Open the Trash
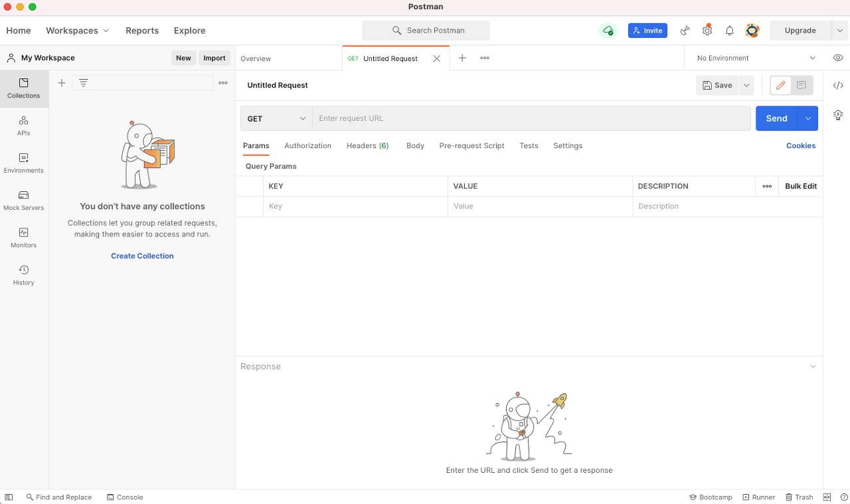The height and width of the screenshot is (504, 850). coord(799,497)
